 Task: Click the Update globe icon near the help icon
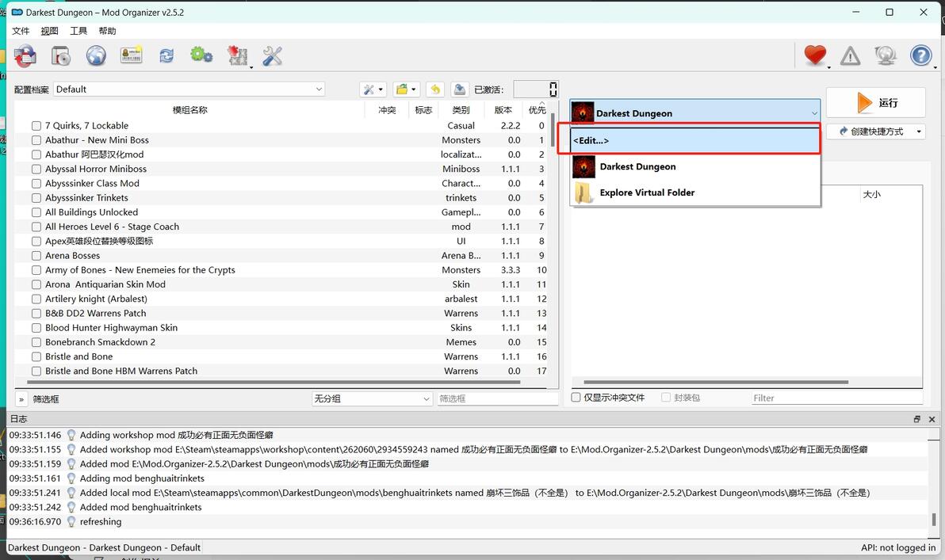point(886,55)
